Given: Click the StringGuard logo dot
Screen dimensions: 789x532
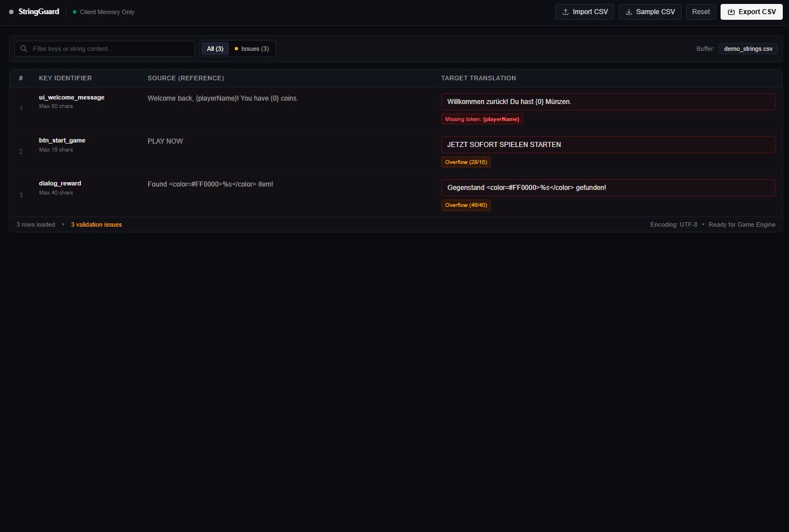Looking at the screenshot, I should [11, 12].
